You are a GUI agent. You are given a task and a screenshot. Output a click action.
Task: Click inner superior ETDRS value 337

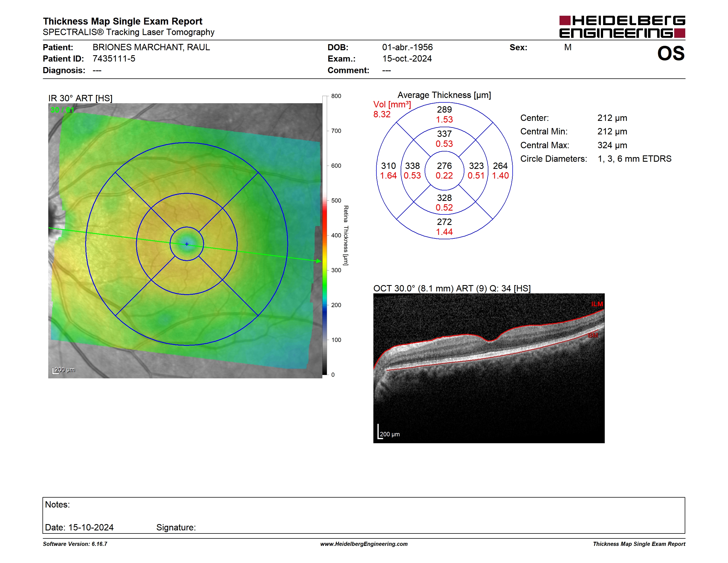click(444, 134)
